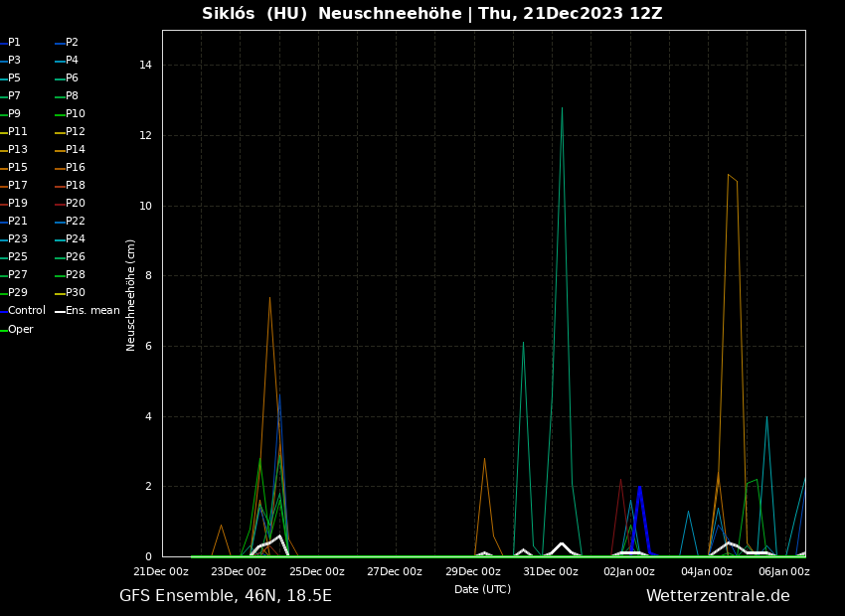Click the 31Dec 00z date tick label
The width and height of the screenshot is (845, 616).
550,571
